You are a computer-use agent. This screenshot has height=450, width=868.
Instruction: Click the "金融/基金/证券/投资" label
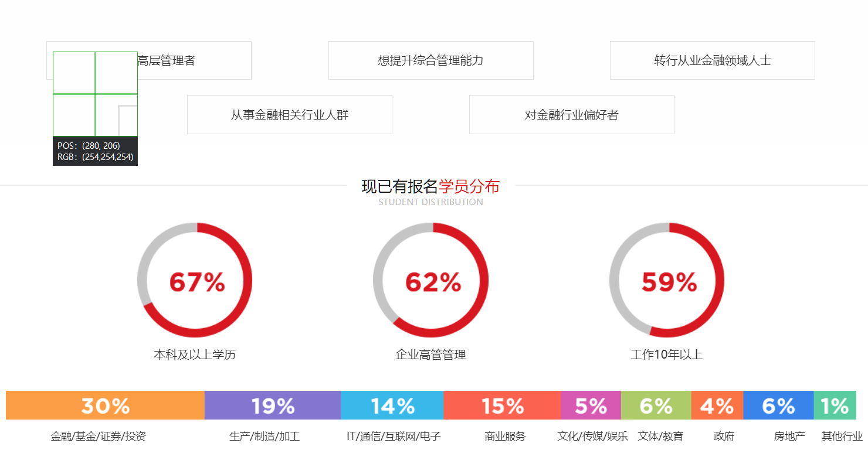tap(98, 437)
